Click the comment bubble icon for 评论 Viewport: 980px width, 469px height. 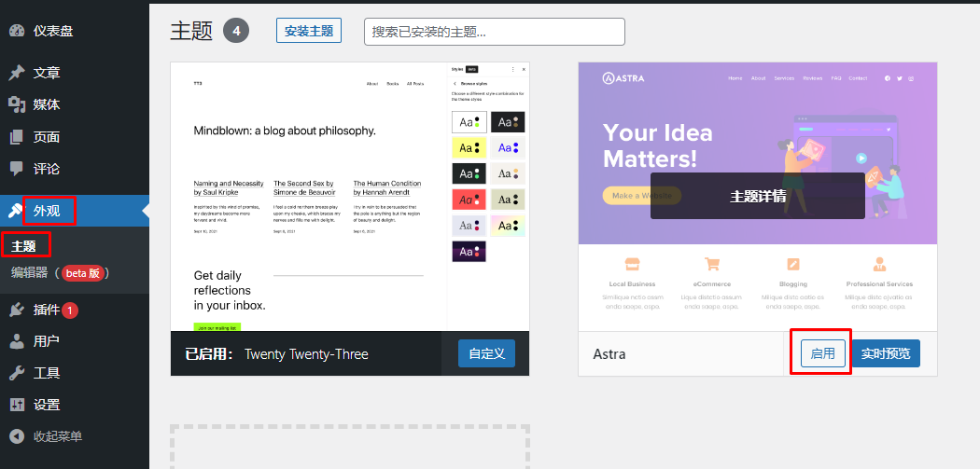tap(17, 169)
